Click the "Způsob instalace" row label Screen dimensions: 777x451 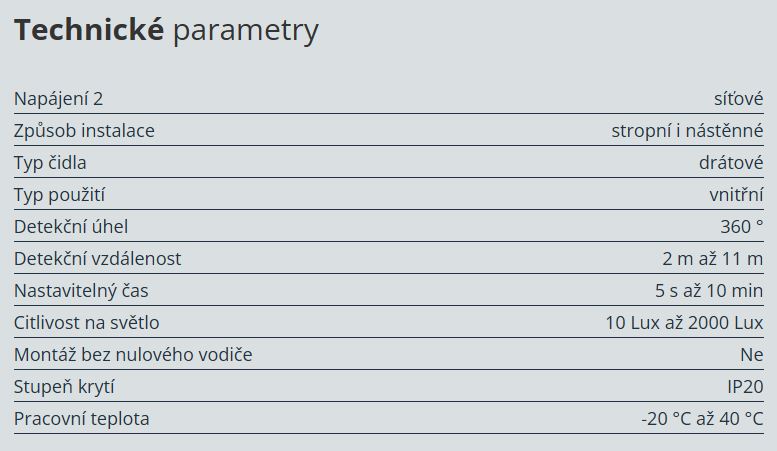[84, 130]
